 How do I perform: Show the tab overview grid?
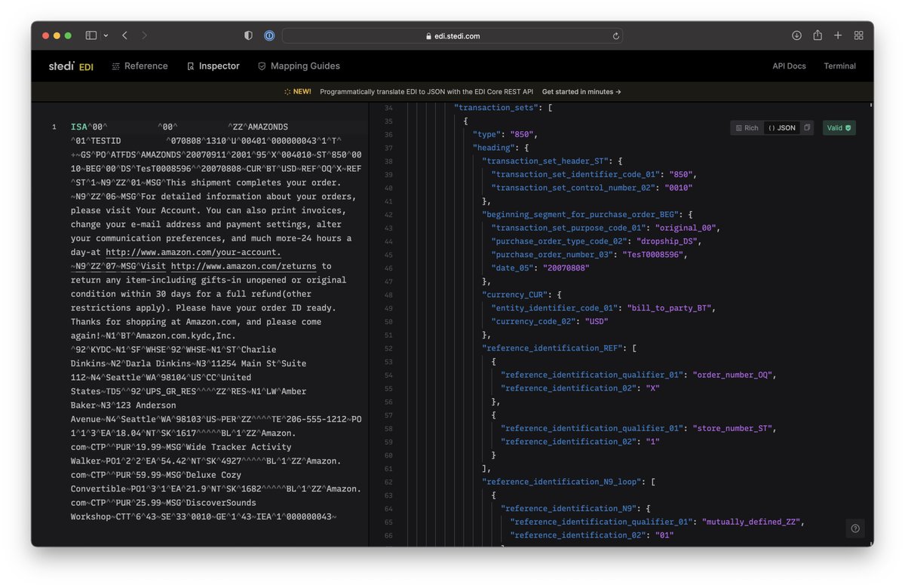[858, 35]
